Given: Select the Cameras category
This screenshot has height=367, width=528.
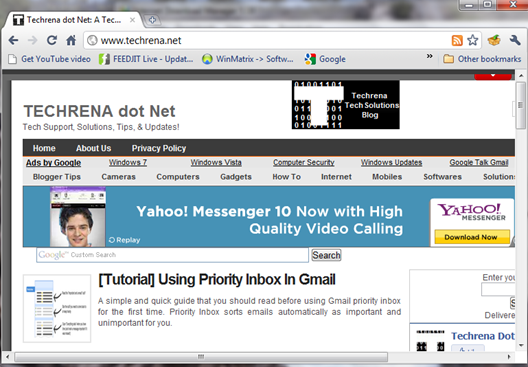Looking at the screenshot, I should (x=119, y=177).
